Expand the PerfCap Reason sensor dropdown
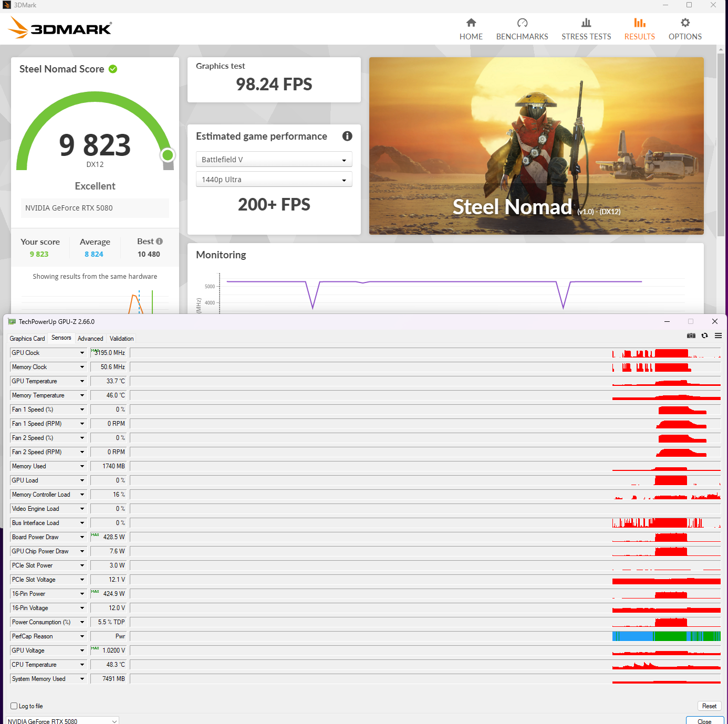The width and height of the screenshot is (728, 724). [82, 636]
